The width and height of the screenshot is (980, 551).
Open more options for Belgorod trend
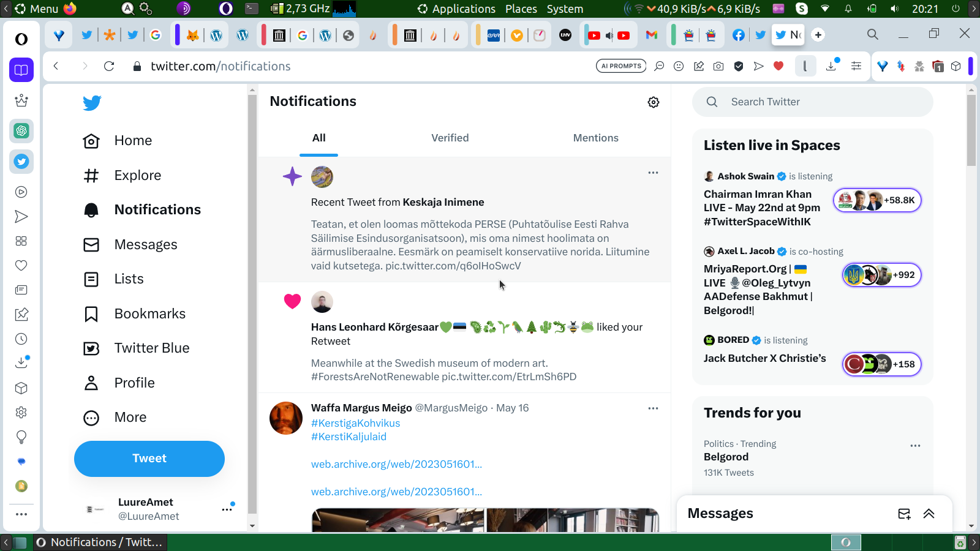pos(915,446)
